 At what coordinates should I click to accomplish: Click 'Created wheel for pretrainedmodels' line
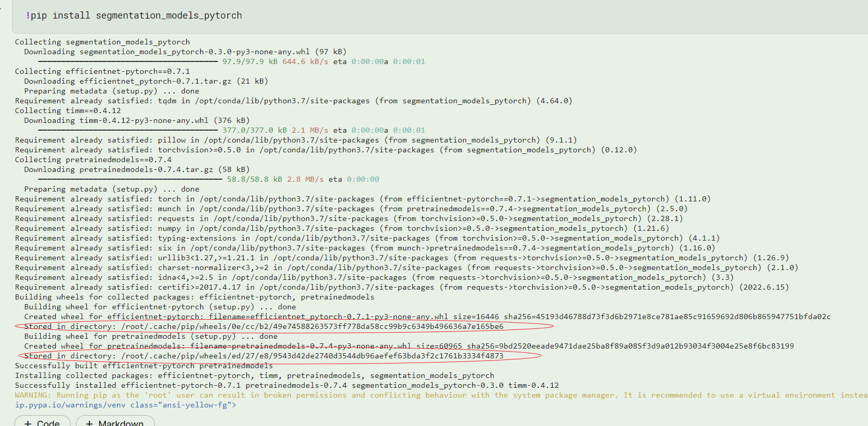point(409,346)
